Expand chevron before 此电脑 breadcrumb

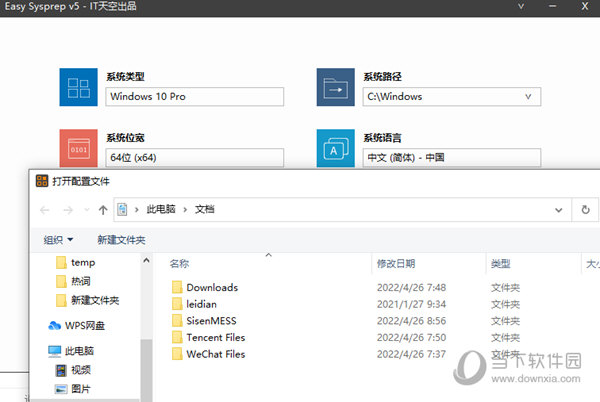click(x=137, y=210)
